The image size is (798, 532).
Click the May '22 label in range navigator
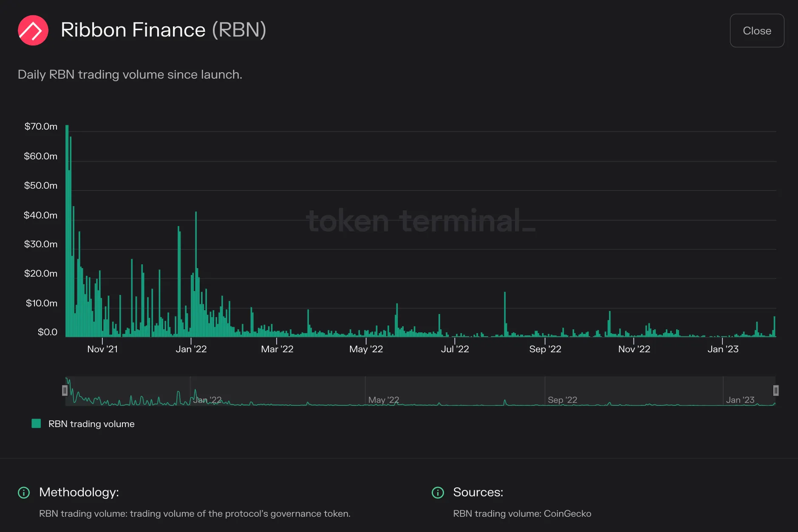(x=383, y=400)
